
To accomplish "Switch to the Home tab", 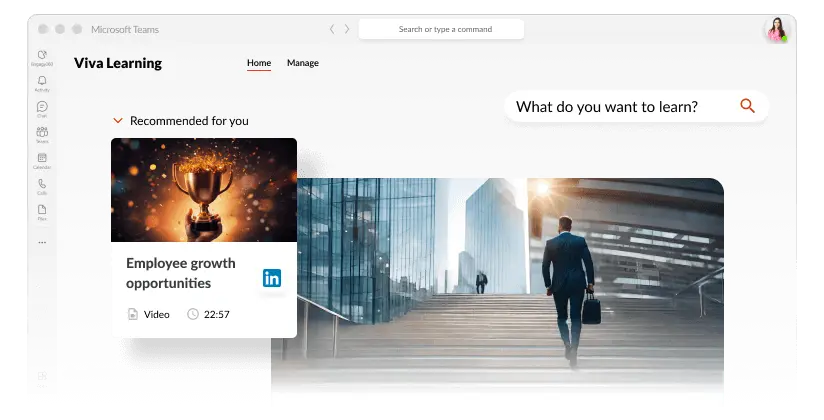I will pyautogui.click(x=259, y=63).
